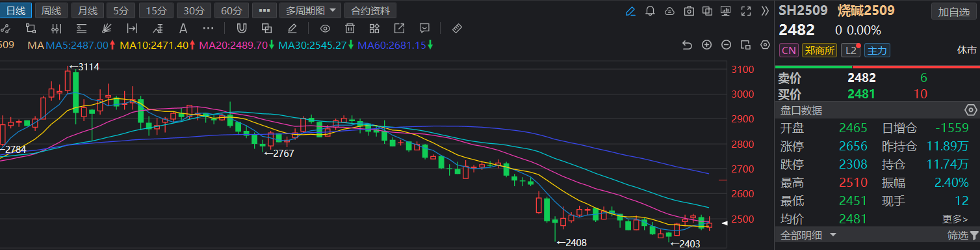Click the green-red buy/sell ratio bar
This screenshot has height=250, width=980.
877,66
